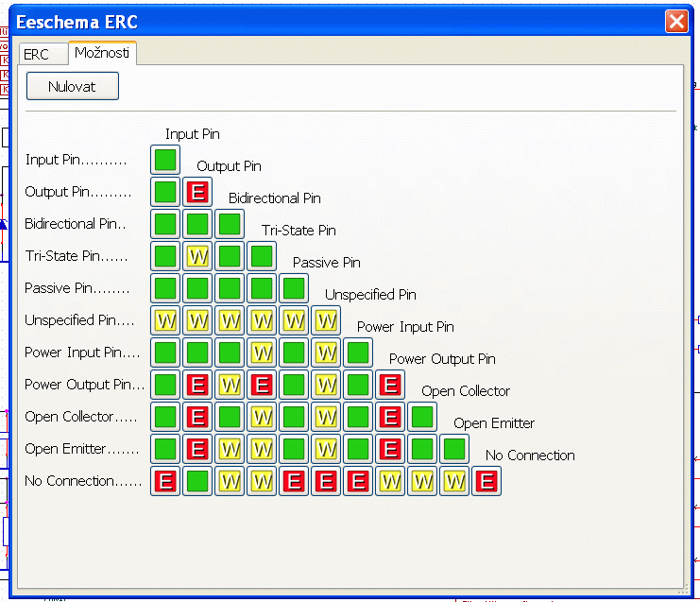Toggle Passive Pin row, Input Pin column cell
The height and width of the screenshot is (602, 700).
[165, 288]
